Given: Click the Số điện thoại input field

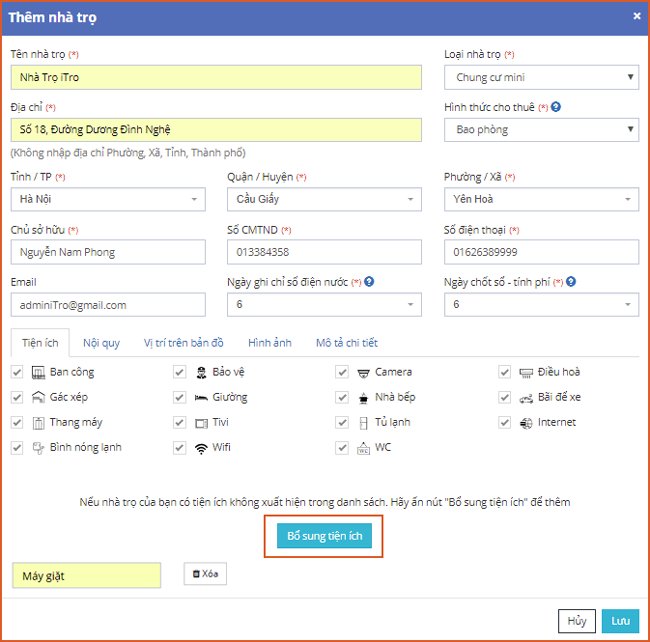Looking at the screenshot, I should 541,252.
